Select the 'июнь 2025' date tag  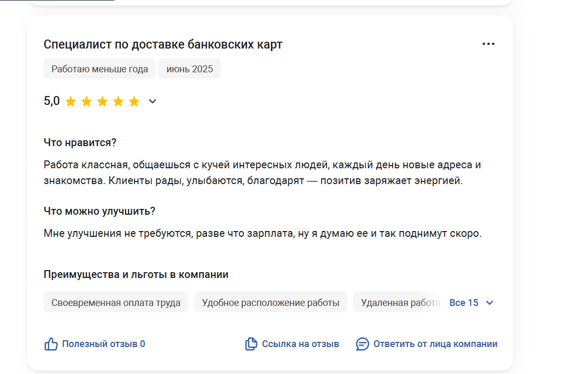(189, 69)
